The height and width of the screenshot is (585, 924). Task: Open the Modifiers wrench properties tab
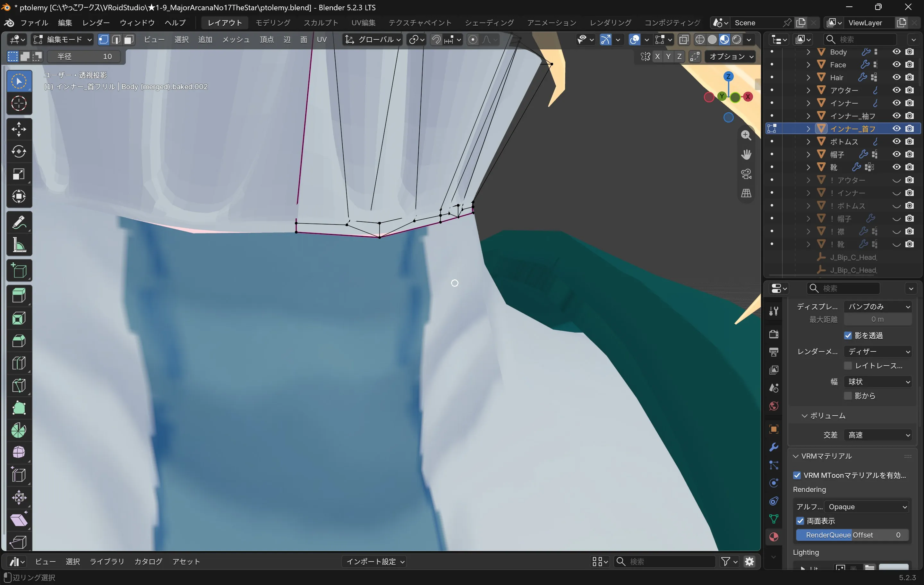click(774, 447)
